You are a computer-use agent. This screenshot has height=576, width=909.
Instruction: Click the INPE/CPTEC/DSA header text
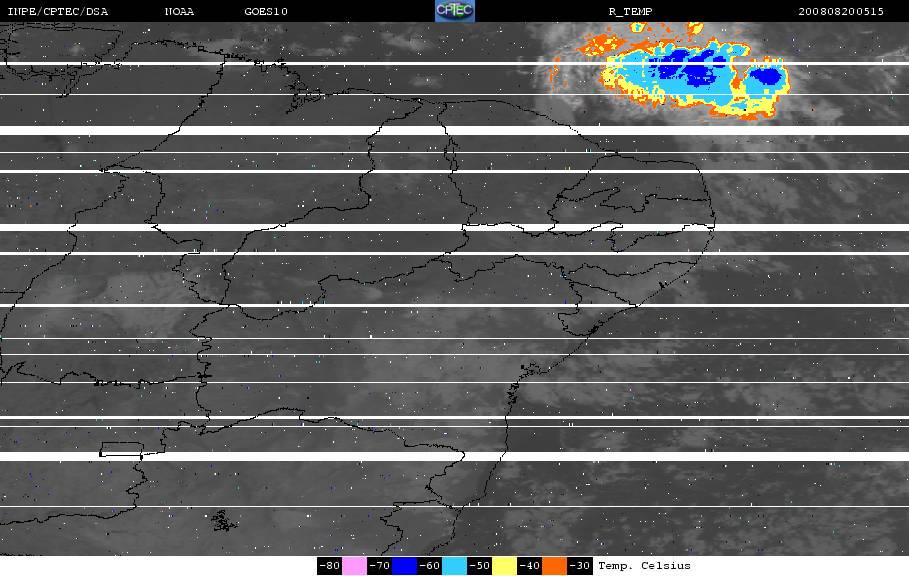57,12
